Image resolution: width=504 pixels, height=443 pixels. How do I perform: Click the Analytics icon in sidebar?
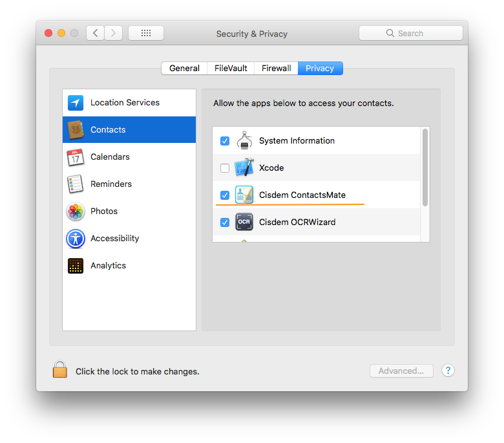click(76, 266)
